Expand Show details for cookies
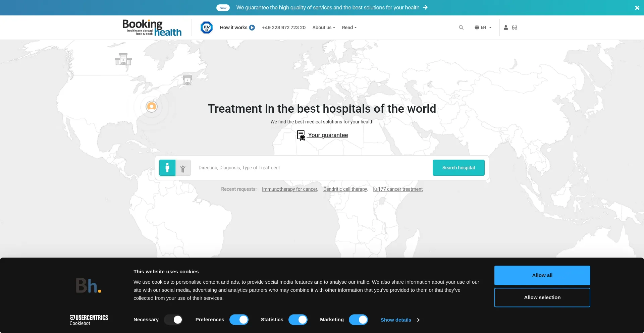644x333 pixels. pyautogui.click(x=400, y=320)
